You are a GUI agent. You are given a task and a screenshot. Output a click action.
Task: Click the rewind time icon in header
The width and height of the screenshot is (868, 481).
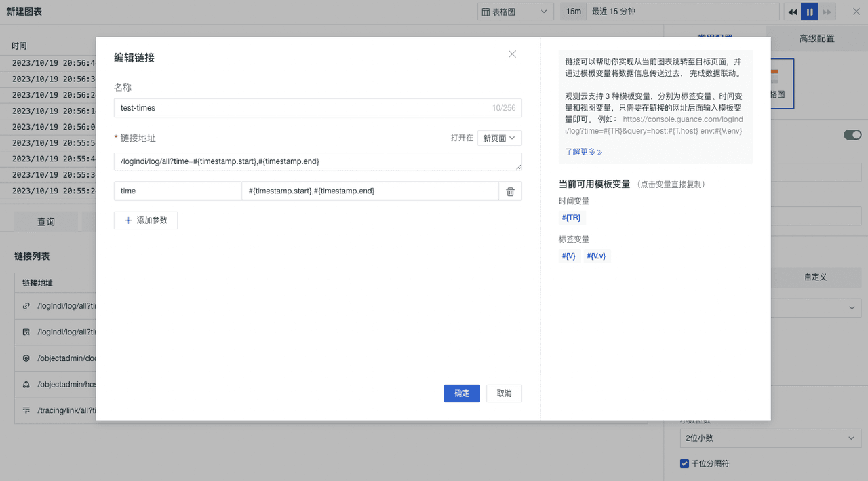[x=792, y=12]
